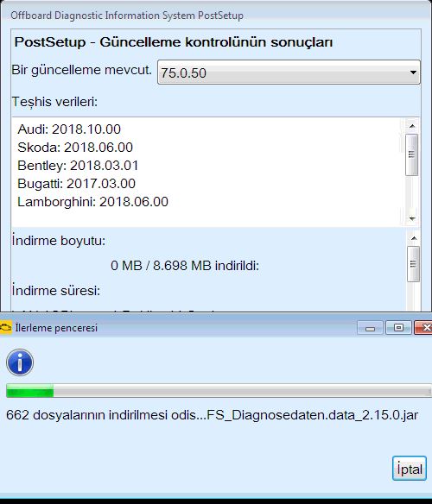Select the Bentley: 2018.03.01 entry
Viewport: 432px width, 504px height.
point(78,166)
